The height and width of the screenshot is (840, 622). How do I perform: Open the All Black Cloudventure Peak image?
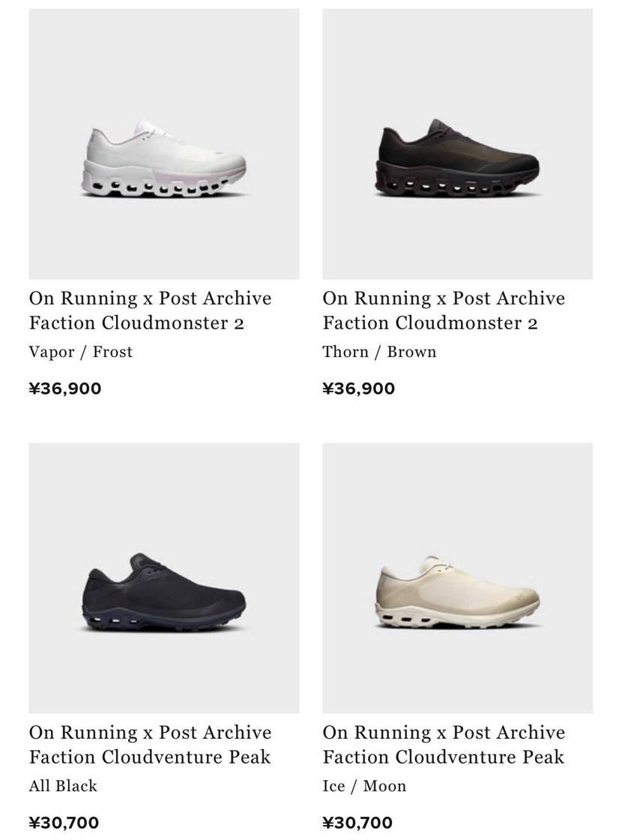click(x=164, y=577)
